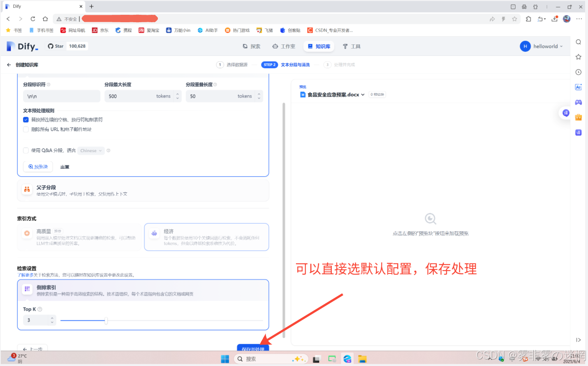Viewport: 588px width, 366px height.
Task: Open the taskbar weather widget
Action: [x=17, y=358]
